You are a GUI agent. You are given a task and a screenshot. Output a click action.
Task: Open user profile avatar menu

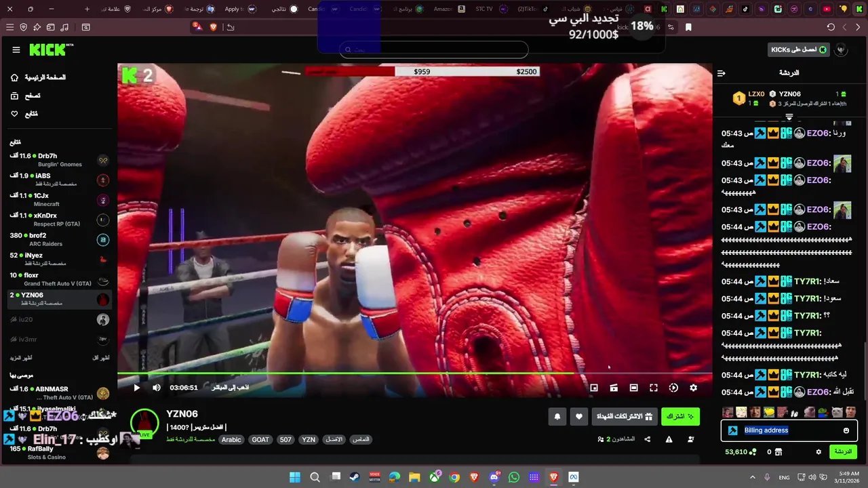click(x=842, y=49)
